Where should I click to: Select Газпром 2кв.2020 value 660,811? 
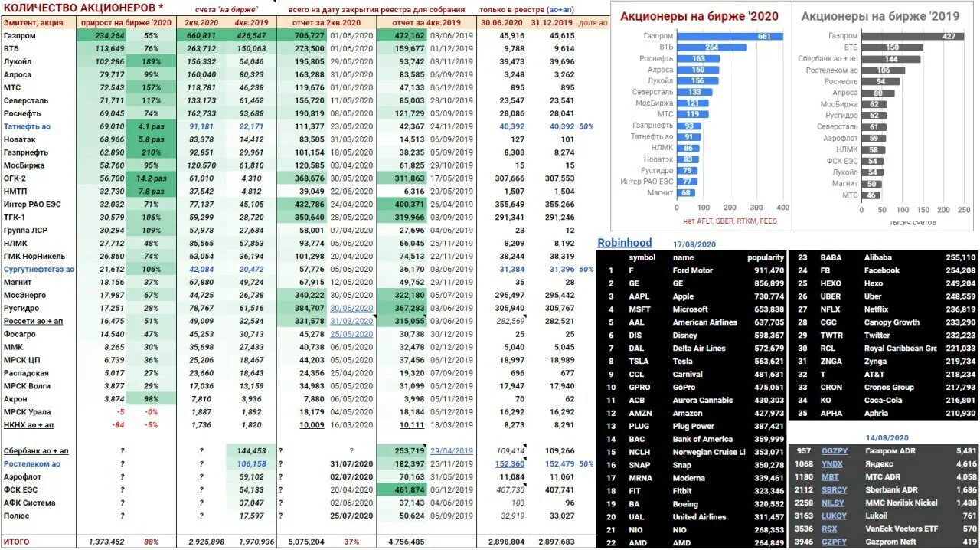201,36
